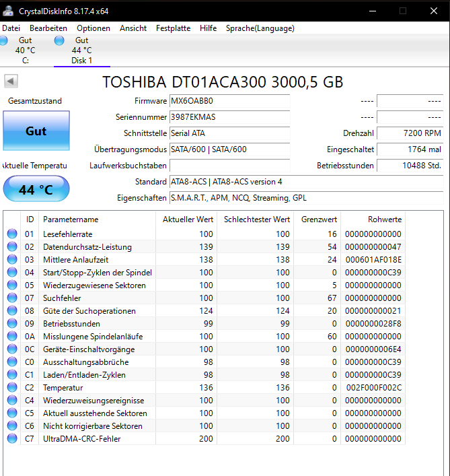Click the Übertragungsmodus field SATA/600
The width and height of the screenshot is (450, 476).
[x=229, y=149]
